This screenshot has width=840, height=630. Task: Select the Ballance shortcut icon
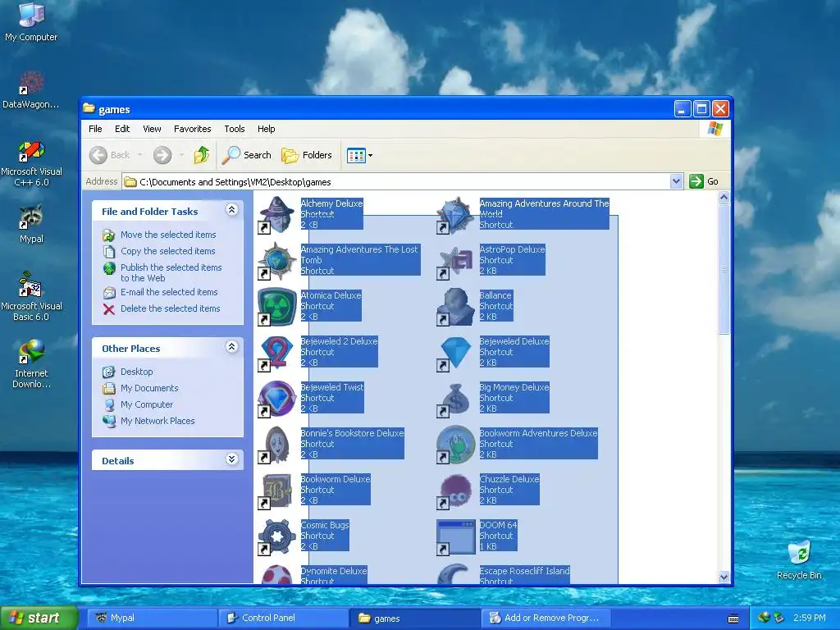coord(456,307)
